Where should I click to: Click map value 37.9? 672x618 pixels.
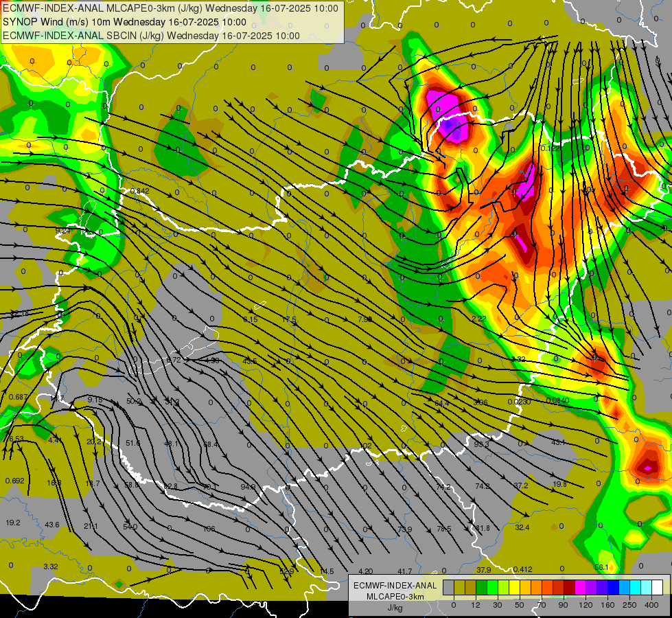(x=484, y=570)
